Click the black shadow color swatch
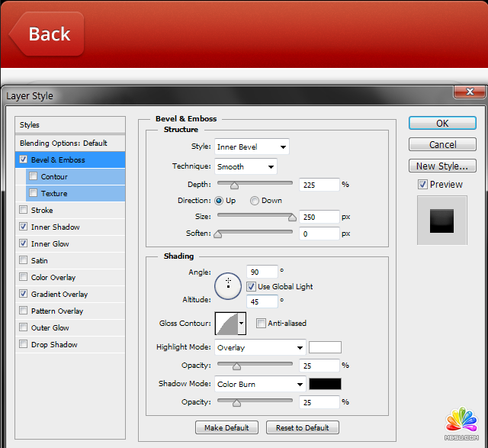Image resolution: width=488 pixels, height=448 pixels. [x=325, y=384]
